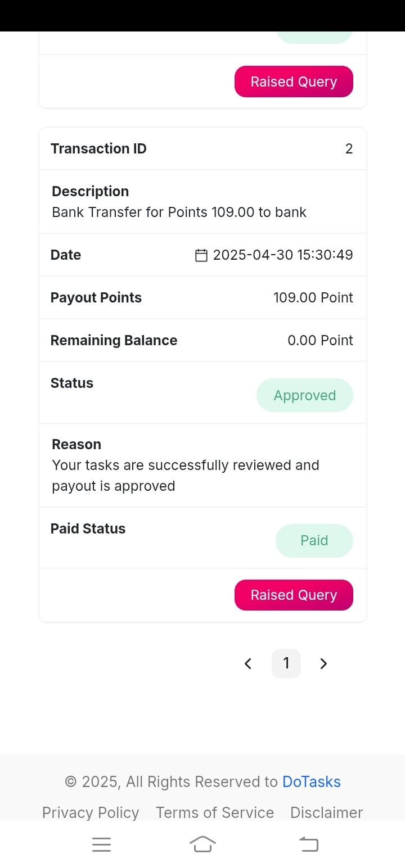Click the upper Raised Query button
405x868 pixels.
pos(294,82)
